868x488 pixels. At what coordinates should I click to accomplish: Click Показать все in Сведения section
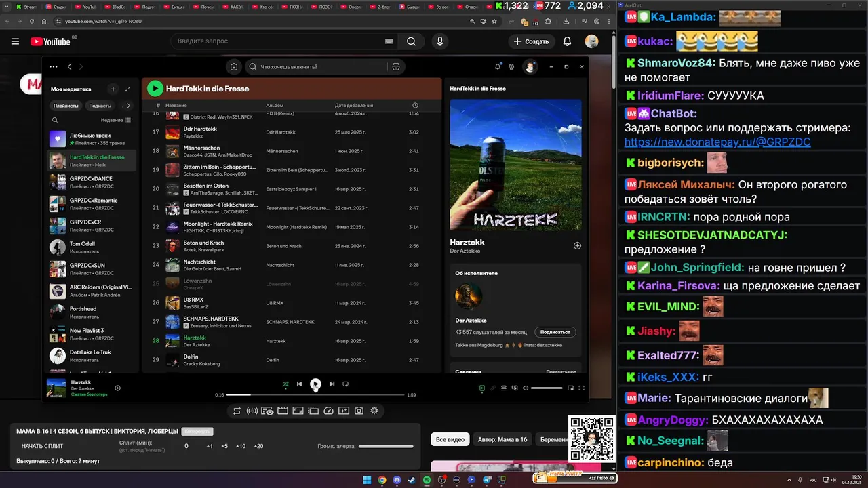(x=561, y=371)
